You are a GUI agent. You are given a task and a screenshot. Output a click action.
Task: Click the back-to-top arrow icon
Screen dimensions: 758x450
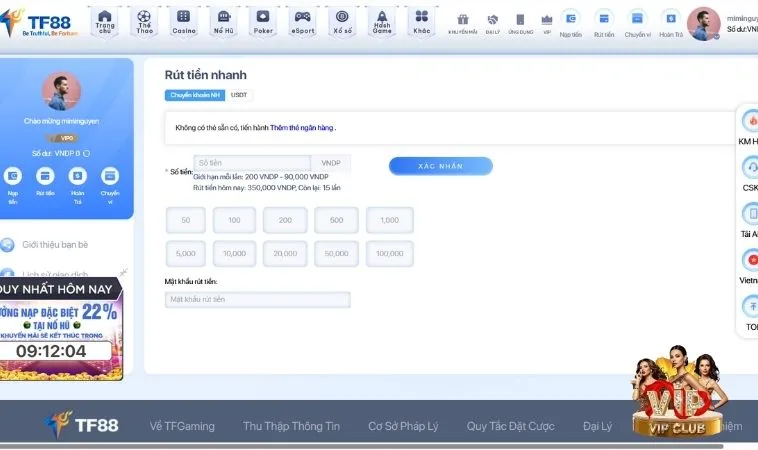[x=751, y=306]
